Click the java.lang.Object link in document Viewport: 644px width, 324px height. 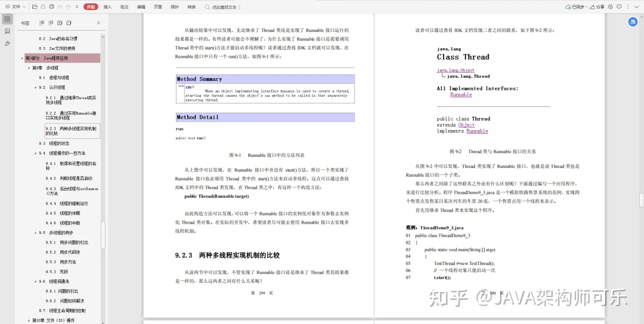pos(455,70)
